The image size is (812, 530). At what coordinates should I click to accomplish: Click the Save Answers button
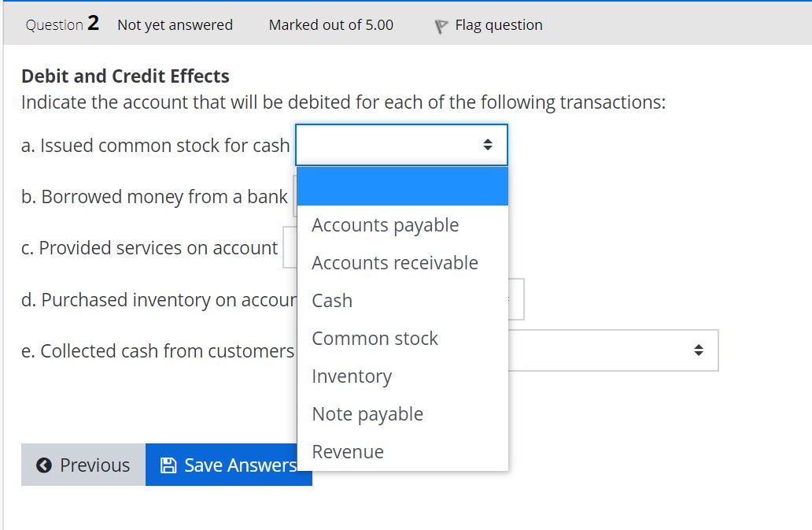[228, 465]
